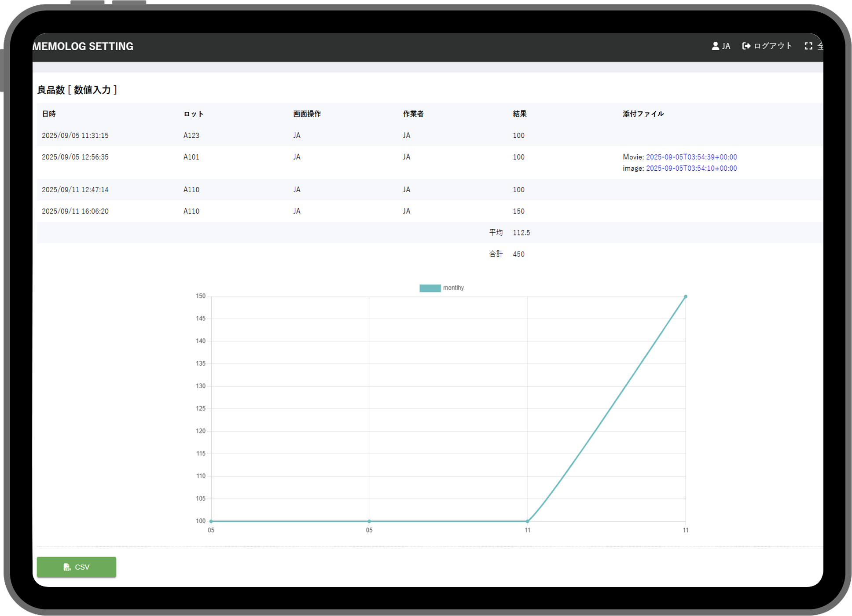Click the logout arrow icon
Screen dimensions: 852x616
[746, 46]
